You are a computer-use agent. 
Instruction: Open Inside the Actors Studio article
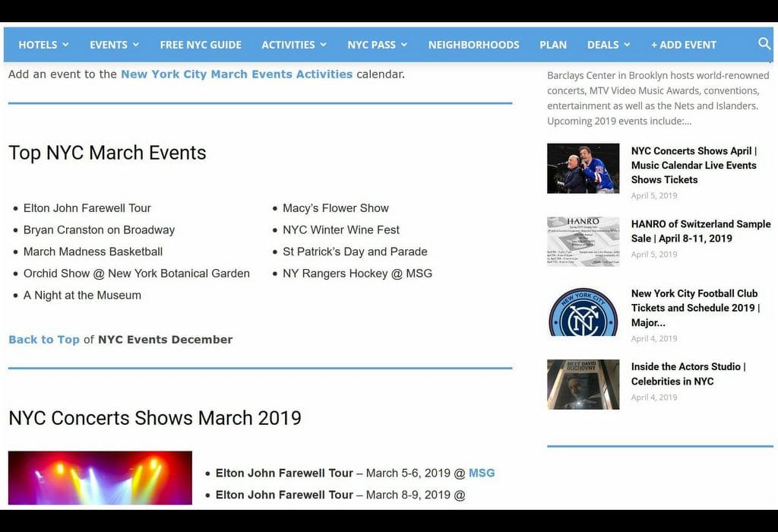point(688,374)
